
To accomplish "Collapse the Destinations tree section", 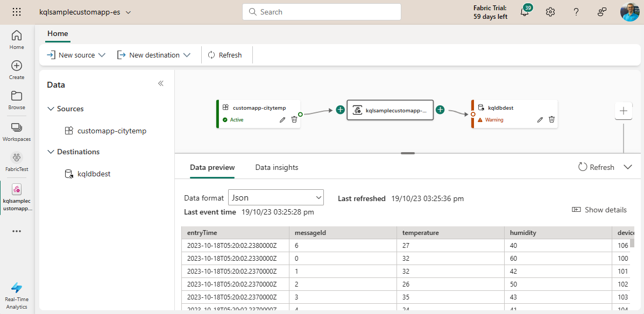I will pyautogui.click(x=51, y=152).
